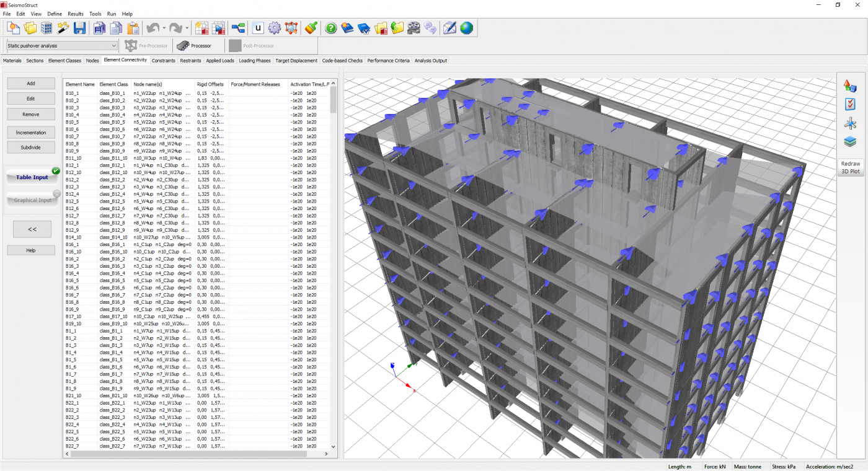Click the Subdivide button
This screenshot has width=868, height=471.
click(x=31, y=147)
